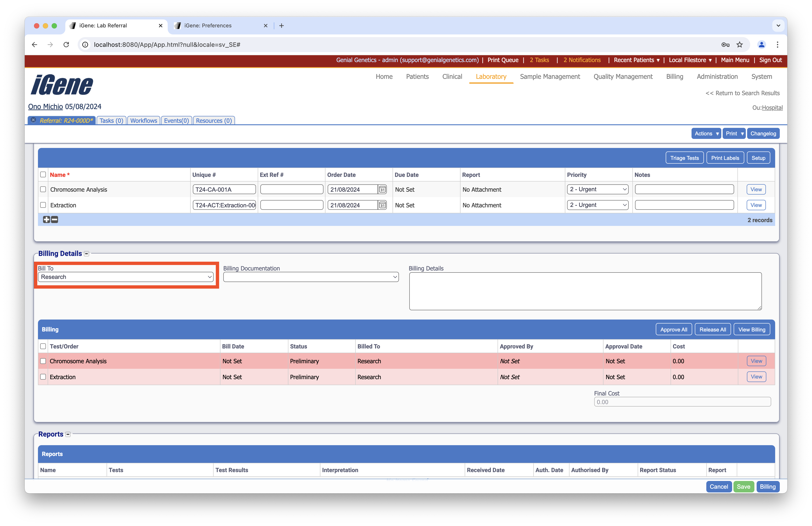Viewport: 812px width, 526px height.
Task: Open the Billing Documentation dropdown
Action: [x=311, y=277]
